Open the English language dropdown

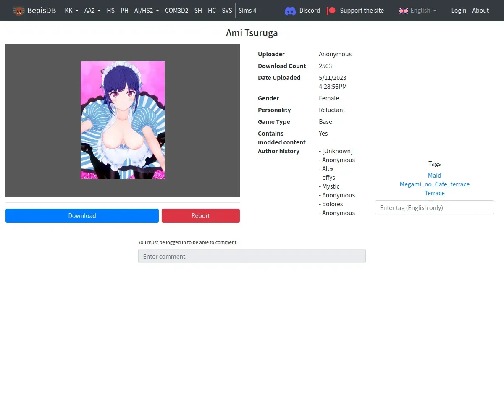tap(423, 10)
